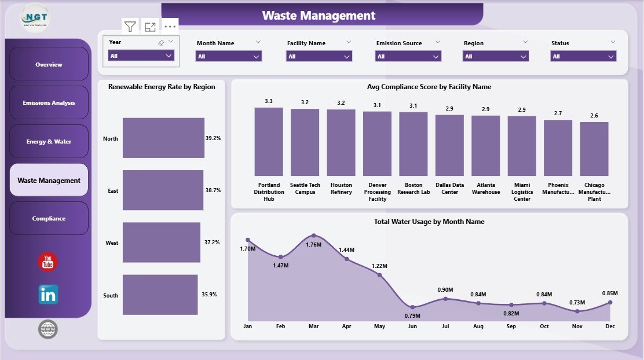
Task: Open the Emissions Analysis page button
Action: point(48,102)
